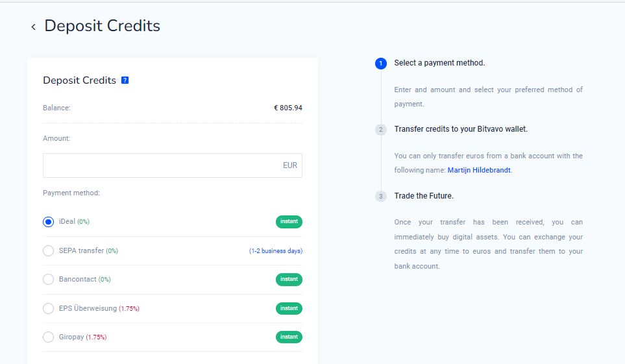Pick the EPS Überweisung option

pyautogui.click(x=48, y=308)
